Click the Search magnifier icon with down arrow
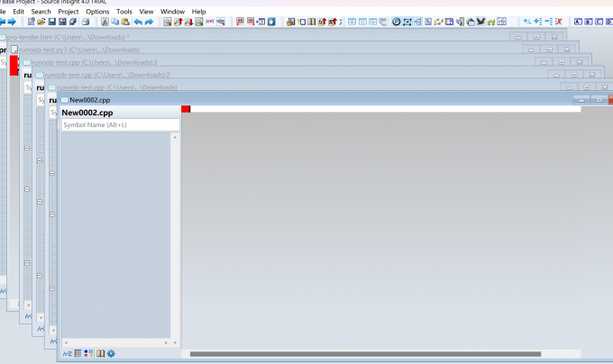This screenshot has width=613, height=364. pos(188,22)
